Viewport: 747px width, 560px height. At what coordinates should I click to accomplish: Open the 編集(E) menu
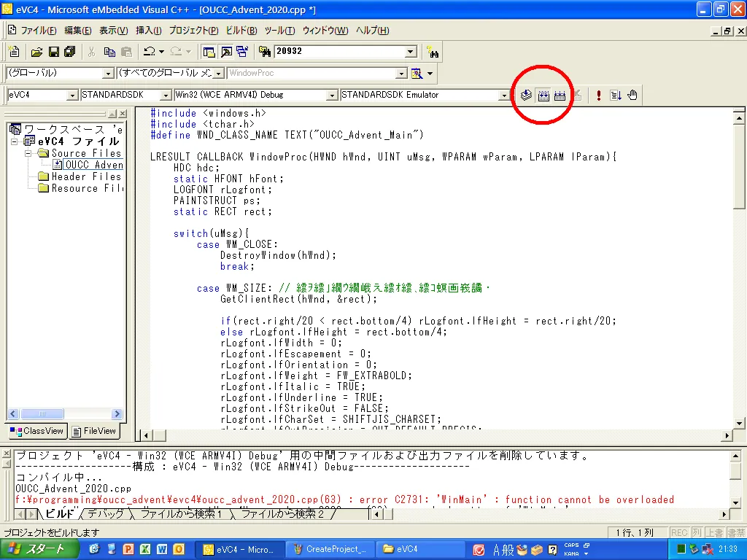click(77, 31)
